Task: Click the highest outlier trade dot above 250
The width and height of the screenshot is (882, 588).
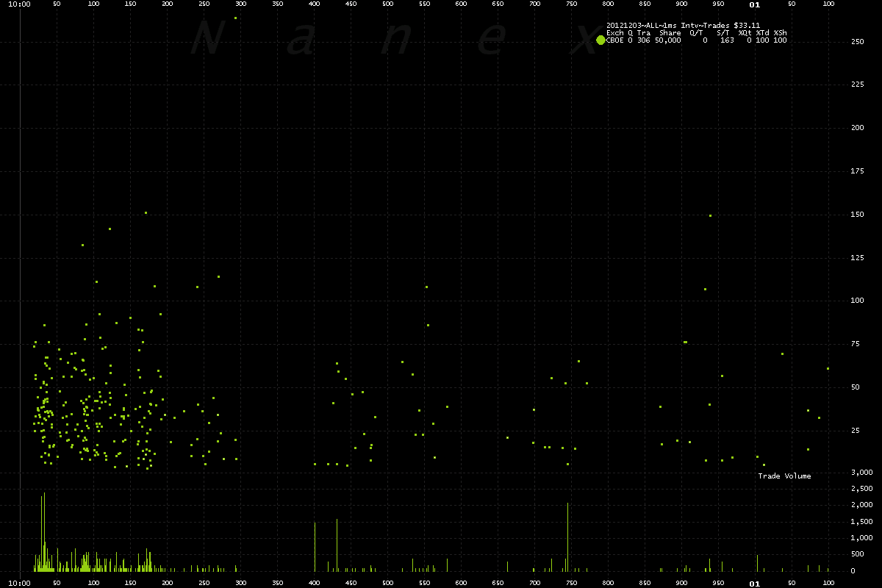Action: point(235,18)
